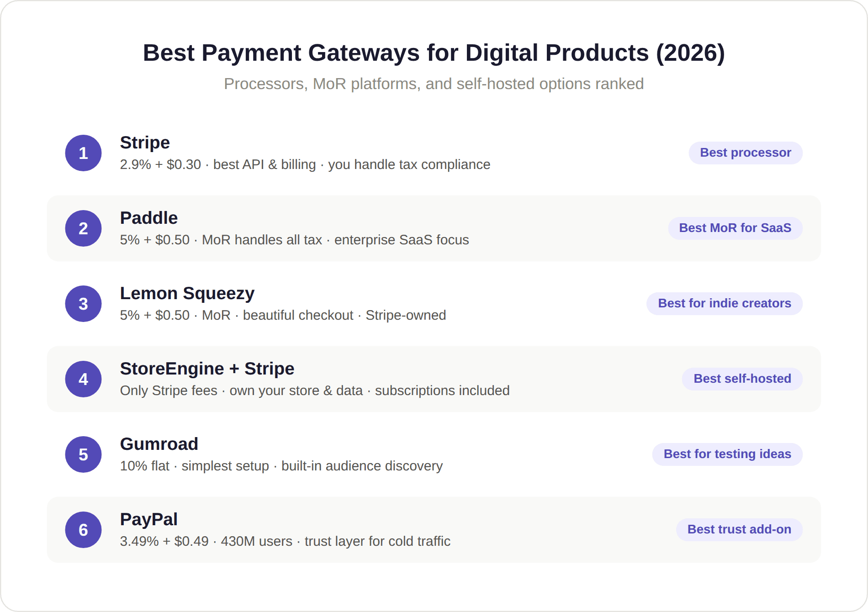This screenshot has height=612, width=868.
Task: Click the title "Best Payment Gateways for Digital Products (2026)"
Action: [x=434, y=53]
